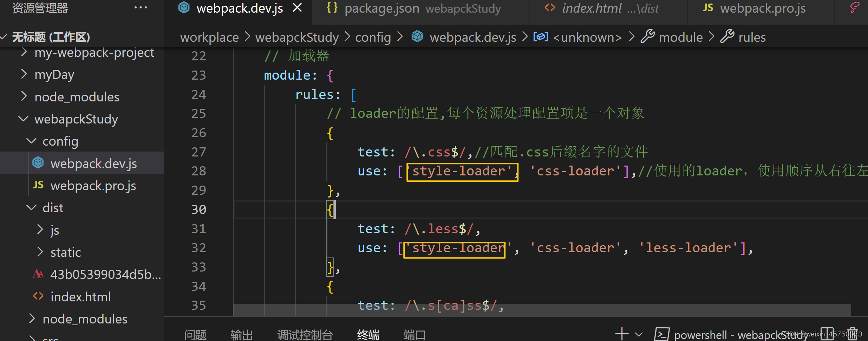868x341 pixels.
Task: Select the pink extension icon in top-right corner
Action: [x=855, y=7]
